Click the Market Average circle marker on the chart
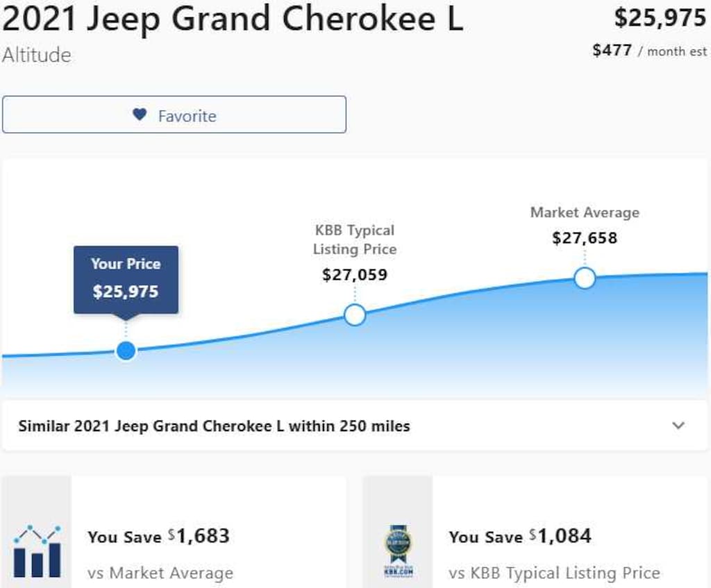Image resolution: width=711 pixels, height=588 pixels. click(x=585, y=278)
